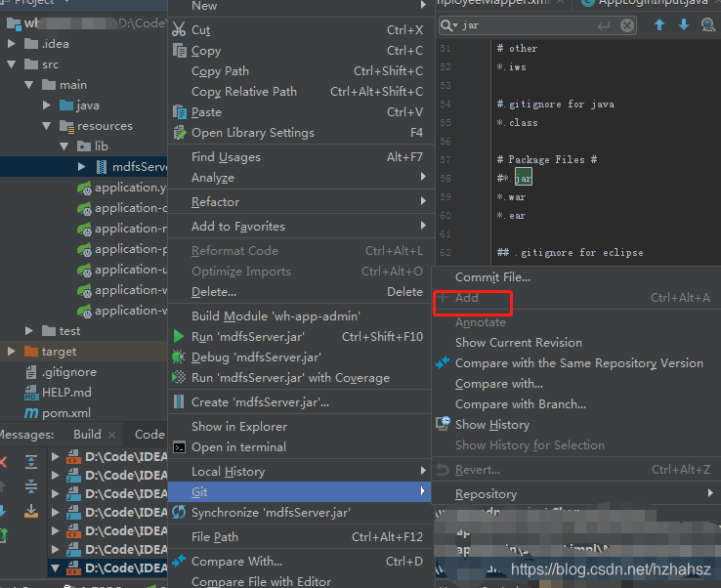Go to next occurrence with down arrow

click(x=684, y=24)
